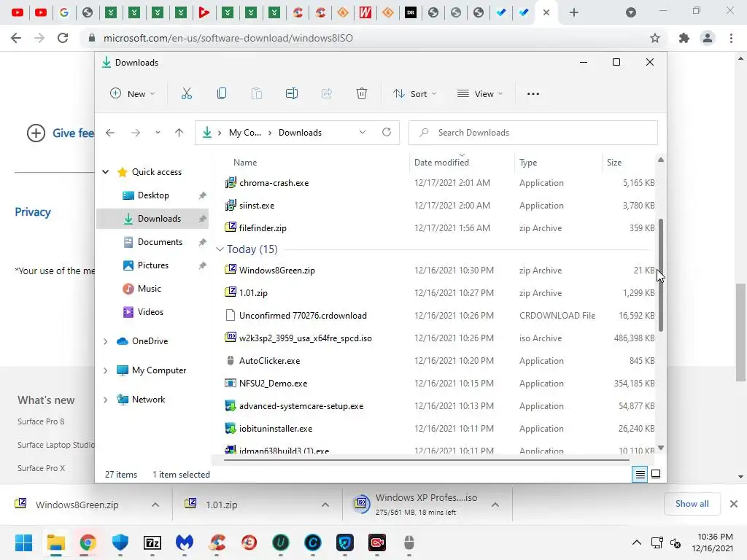Open the Privacy link on the webpage

[32, 212]
